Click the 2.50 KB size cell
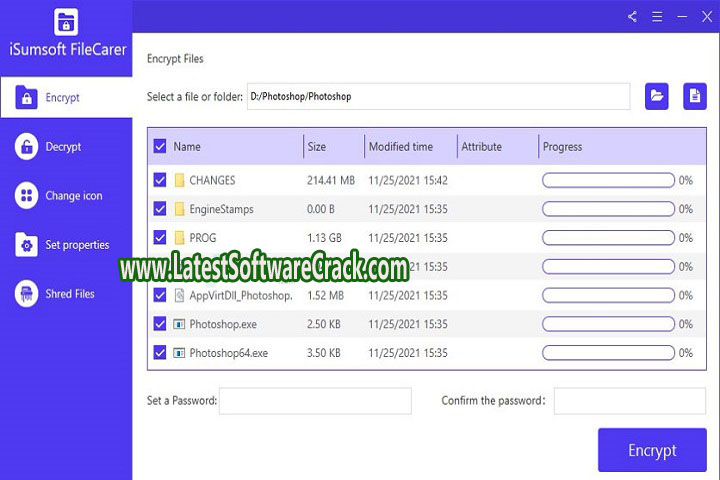 click(x=324, y=324)
